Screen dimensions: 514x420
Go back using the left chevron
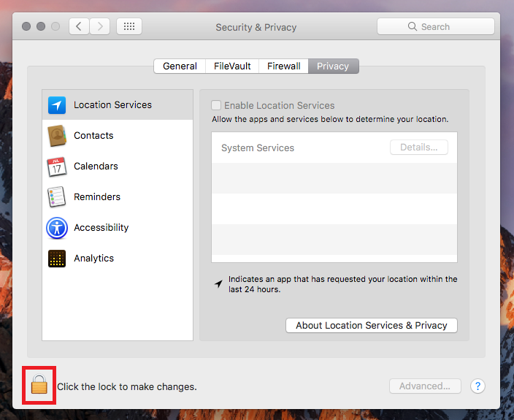point(79,27)
